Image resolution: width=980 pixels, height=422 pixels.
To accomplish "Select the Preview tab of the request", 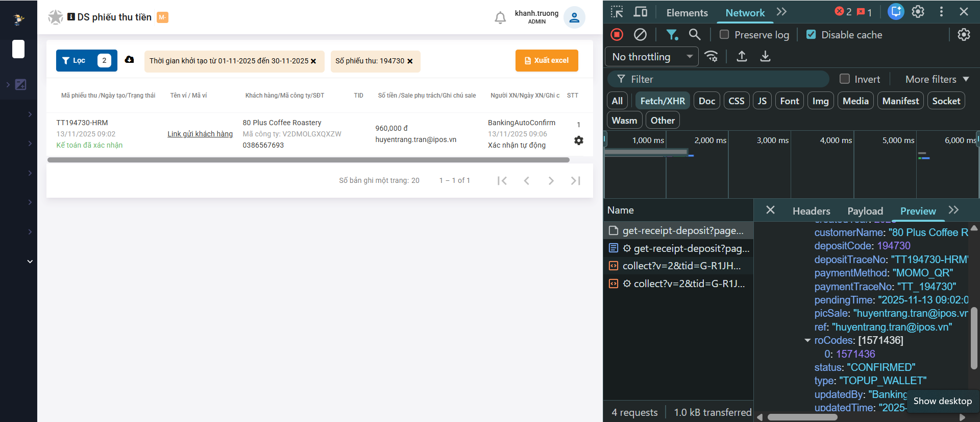I will pyautogui.click(x=918, y=211).
